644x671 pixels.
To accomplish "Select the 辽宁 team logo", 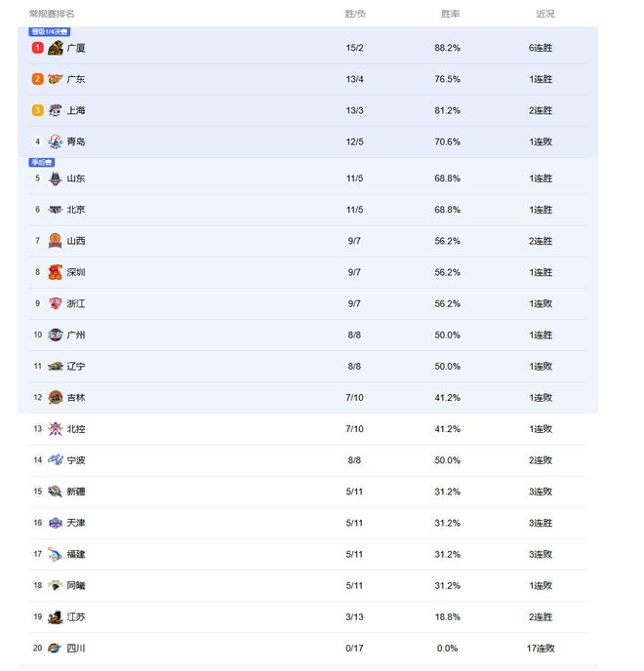I will pos(56,366).
